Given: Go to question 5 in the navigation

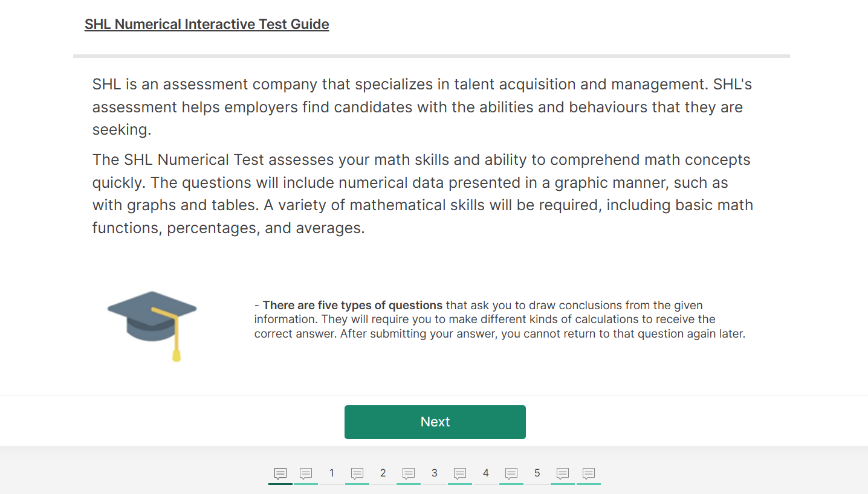Looking at the screenshot, I should 537,473.
